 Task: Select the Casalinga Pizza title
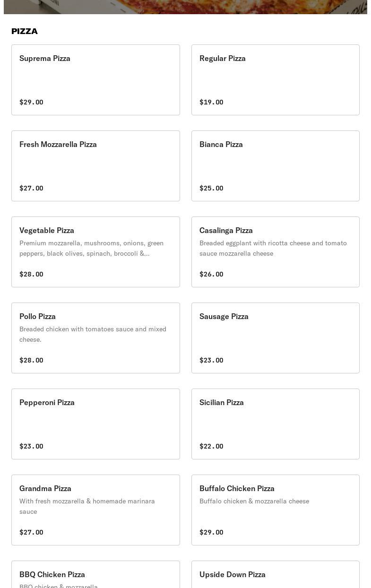(x=226, y=231)
